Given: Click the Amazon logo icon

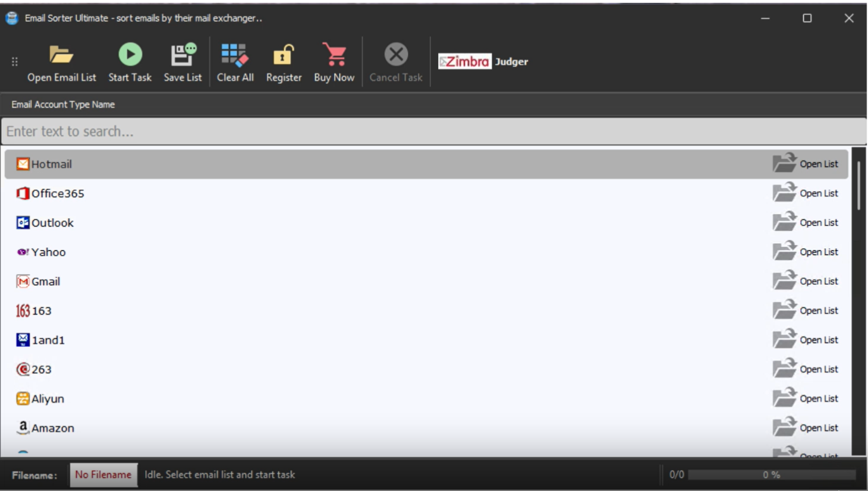Looking at the screenshot, I should pos(23,427).
